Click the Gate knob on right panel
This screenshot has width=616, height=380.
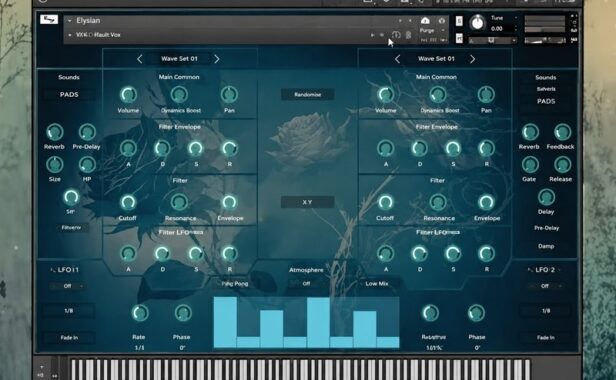coord(530,165)
